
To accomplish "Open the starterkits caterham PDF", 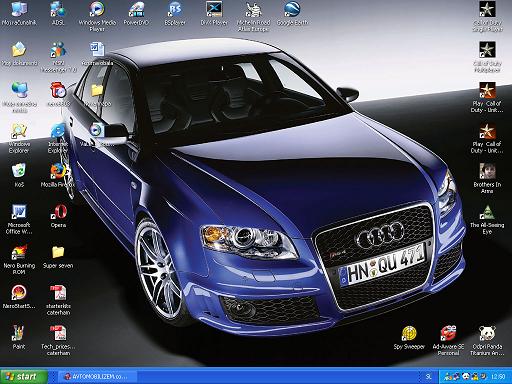I will coord(58,300).
